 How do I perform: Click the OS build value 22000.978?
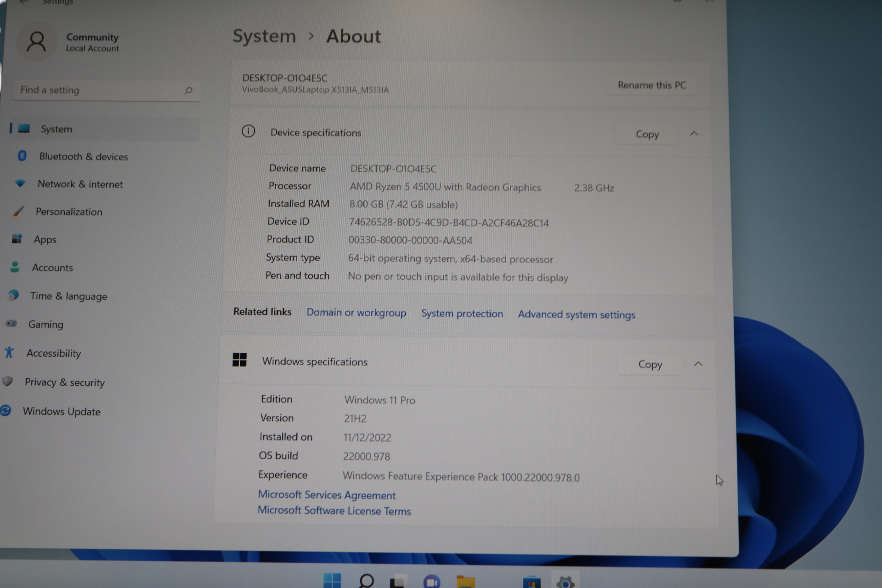tap(366, 456)
